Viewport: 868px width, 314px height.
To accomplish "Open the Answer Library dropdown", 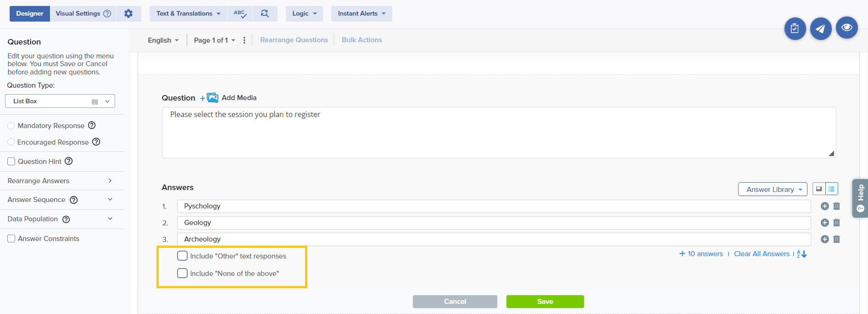I will [x=772, y=189].
